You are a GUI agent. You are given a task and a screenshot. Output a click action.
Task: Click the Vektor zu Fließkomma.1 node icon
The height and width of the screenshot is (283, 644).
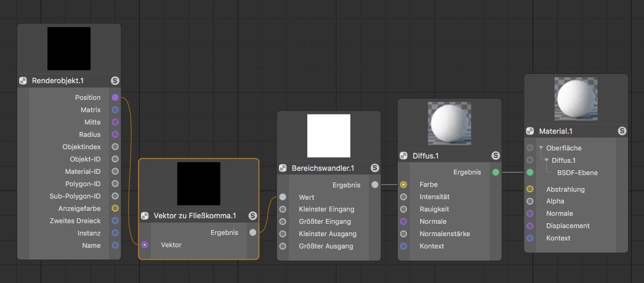[x=145, y=216]
